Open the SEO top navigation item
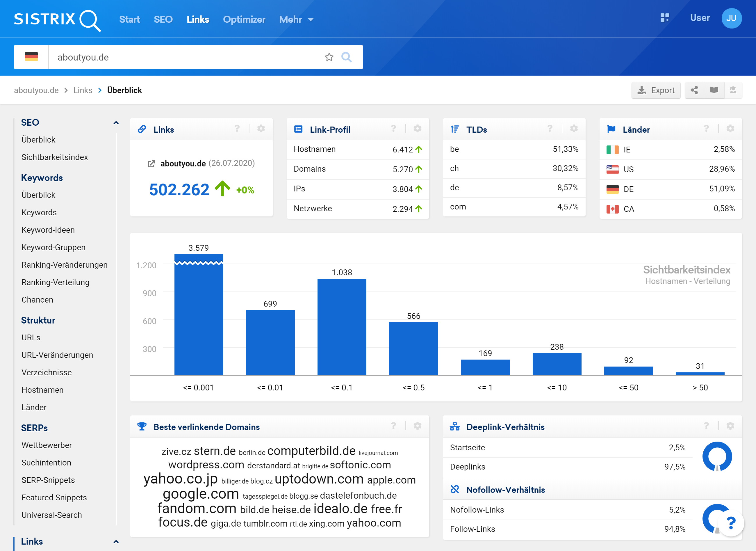This screenshot has height=551, width=756. point(163,19)
